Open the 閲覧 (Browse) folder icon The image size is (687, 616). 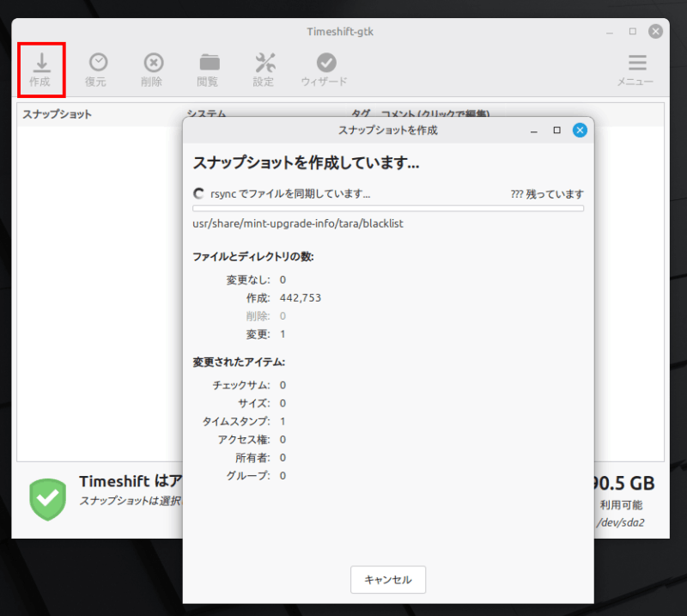(208, 64)
